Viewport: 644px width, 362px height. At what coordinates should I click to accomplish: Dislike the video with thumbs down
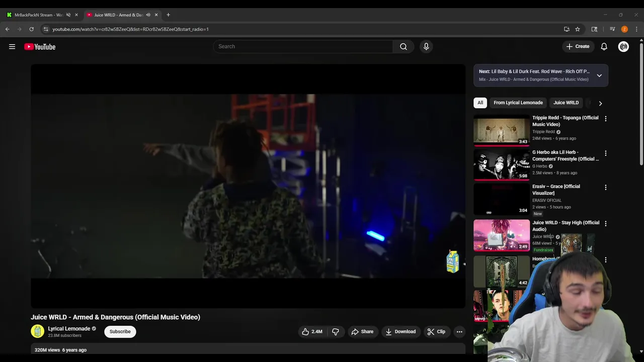(x=336, y=332)
